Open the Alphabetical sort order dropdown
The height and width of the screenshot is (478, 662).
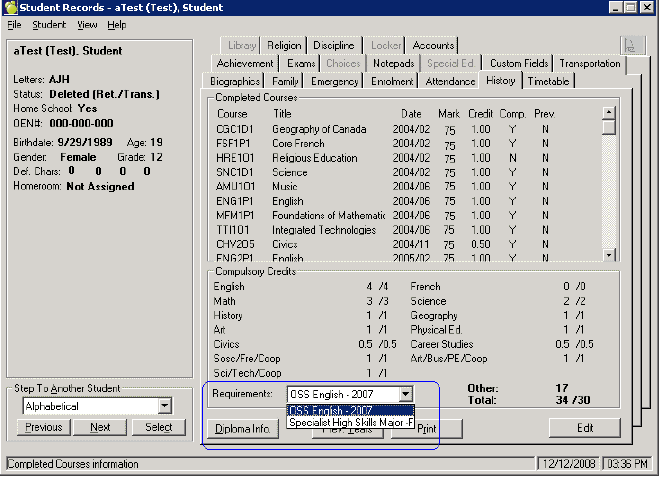tap(164, 406)
